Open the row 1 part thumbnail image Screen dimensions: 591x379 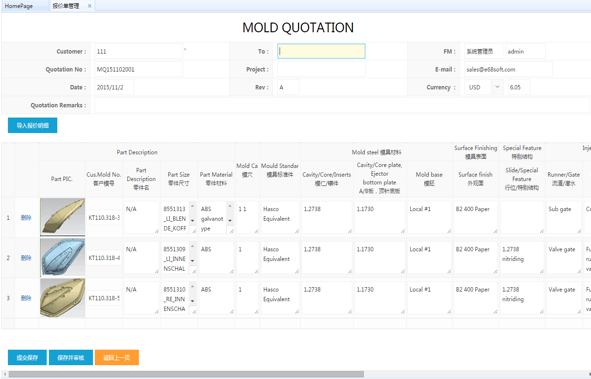coord(62,217)
